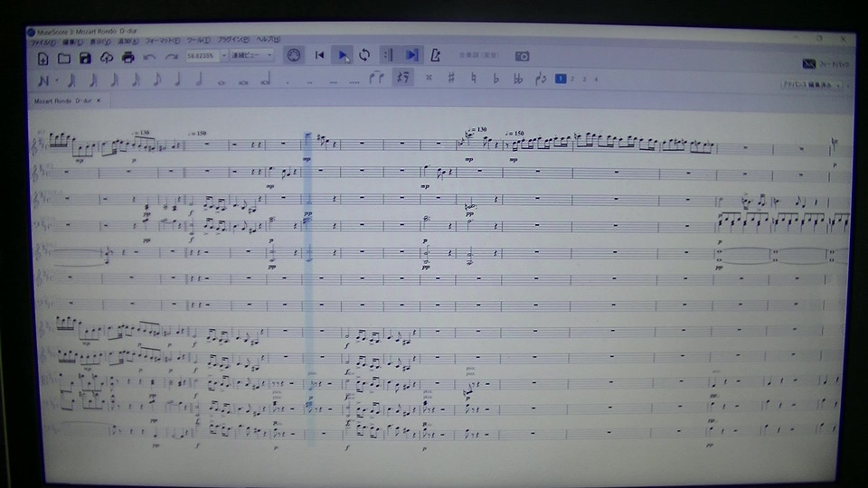Toggle the metronome
The image size is (868, 488).
coord(436,55)
